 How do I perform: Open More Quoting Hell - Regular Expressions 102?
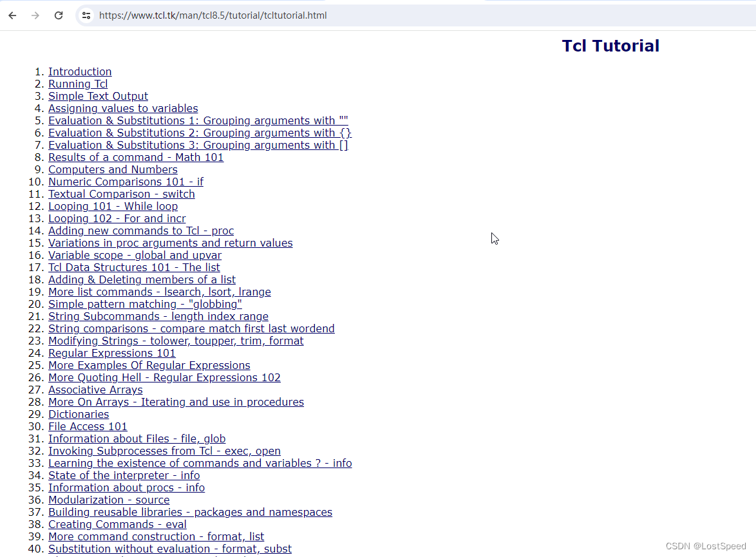164,377
